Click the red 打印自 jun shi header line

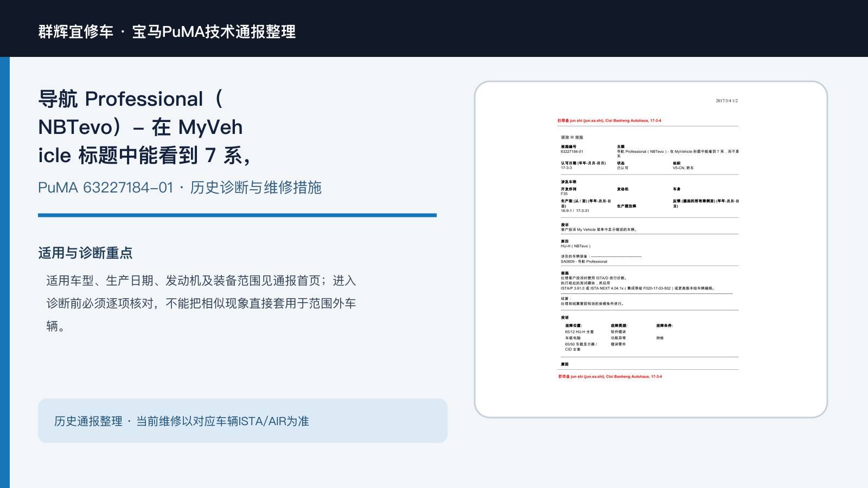(x=609, y=121)
